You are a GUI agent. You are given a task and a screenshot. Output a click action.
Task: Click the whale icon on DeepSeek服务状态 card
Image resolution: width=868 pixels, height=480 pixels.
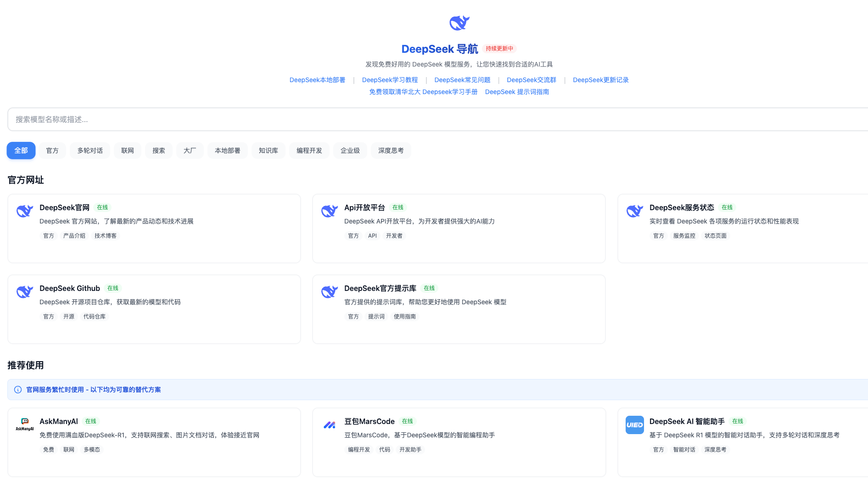(x=635, y=211)
